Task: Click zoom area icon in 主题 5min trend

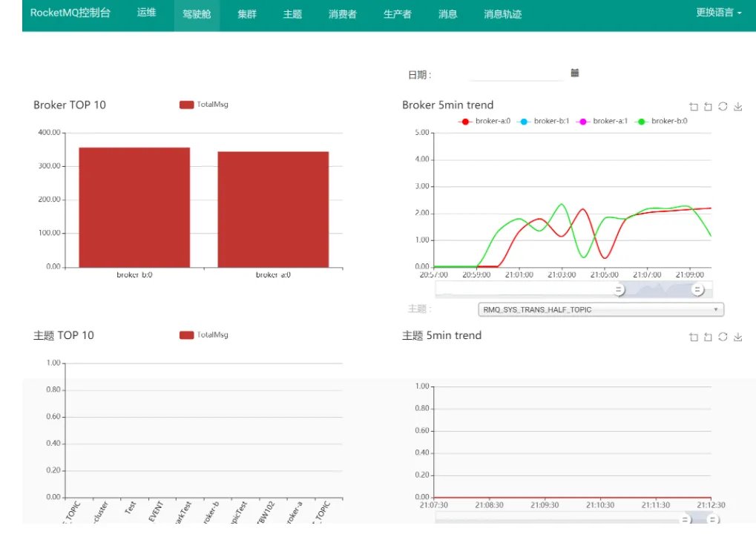Action: 694,337
